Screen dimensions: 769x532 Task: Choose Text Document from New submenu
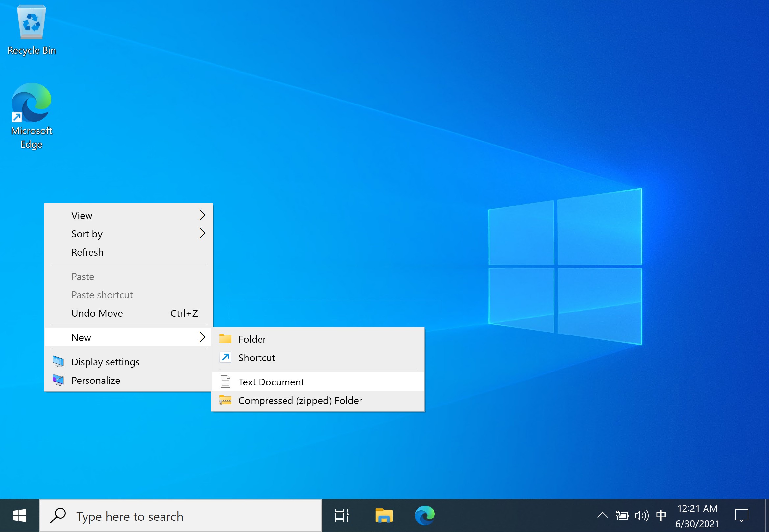pyautogui.click(x=271, y=382)
